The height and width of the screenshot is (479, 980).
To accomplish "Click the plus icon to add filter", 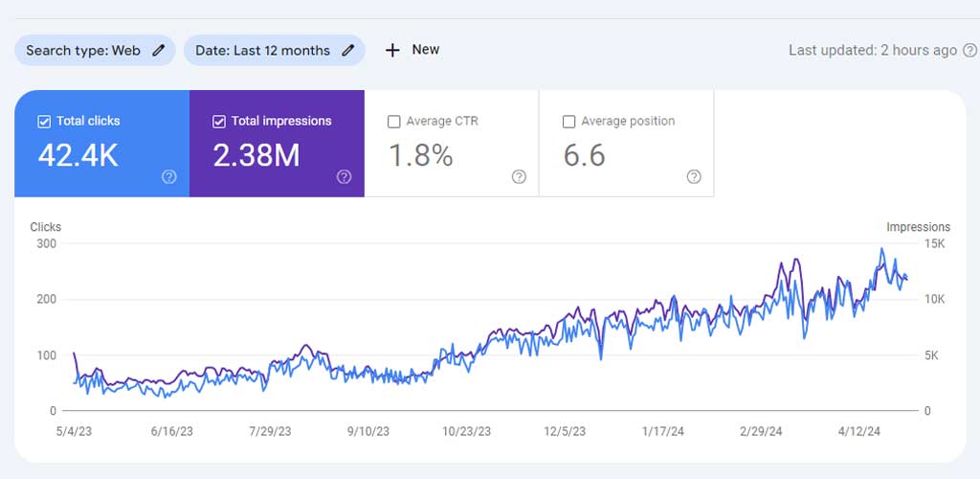I will point(392,51).
